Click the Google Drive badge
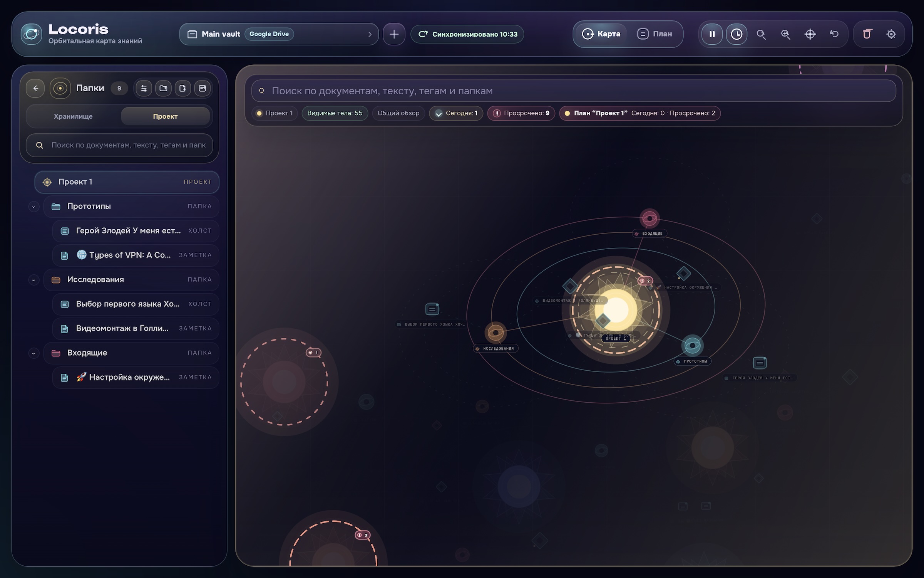 (x=269, y=34)
